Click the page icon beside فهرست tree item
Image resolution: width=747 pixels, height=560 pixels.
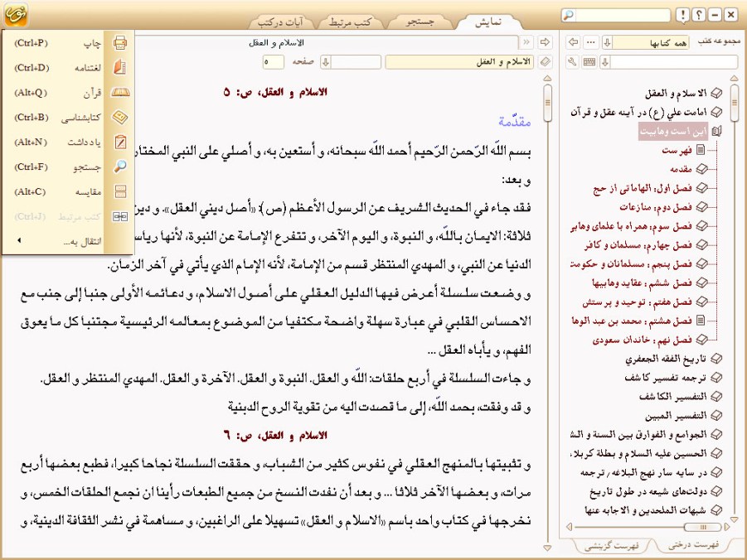pos(701,151)
